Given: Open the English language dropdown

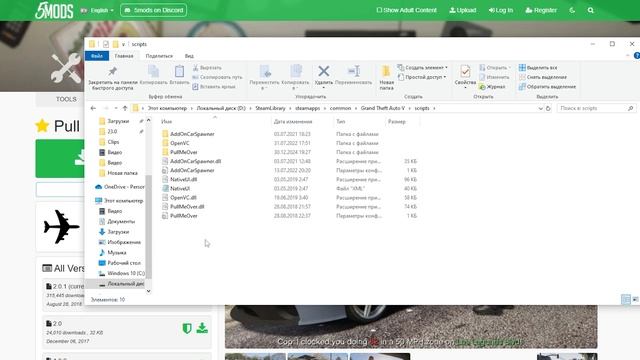Looking at the screenshot, I should tap(97, 10).
